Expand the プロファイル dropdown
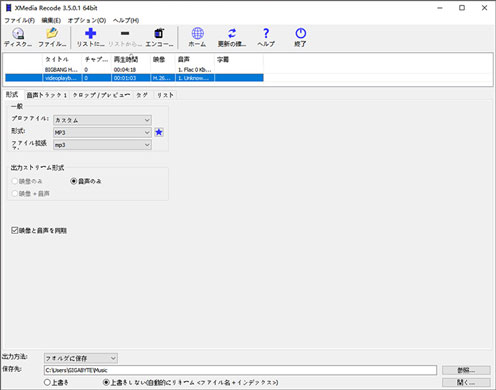The image size is (496, 390). tap(102, 120)
